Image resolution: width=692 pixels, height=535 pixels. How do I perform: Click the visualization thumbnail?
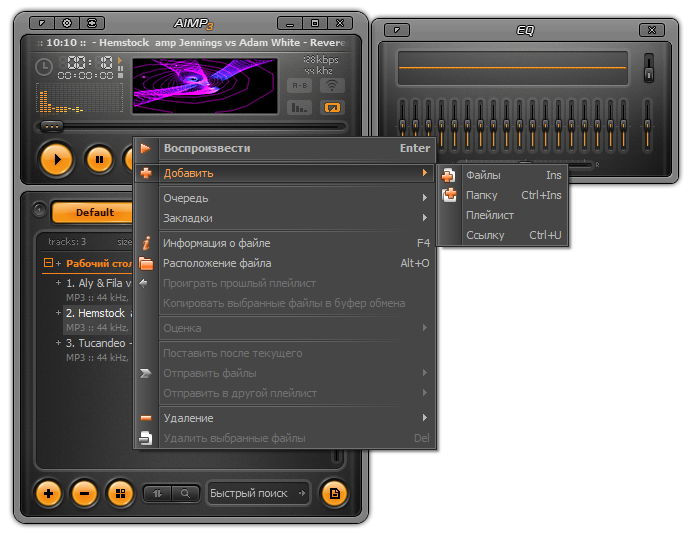pyautogui.click(x=205, y=86)
